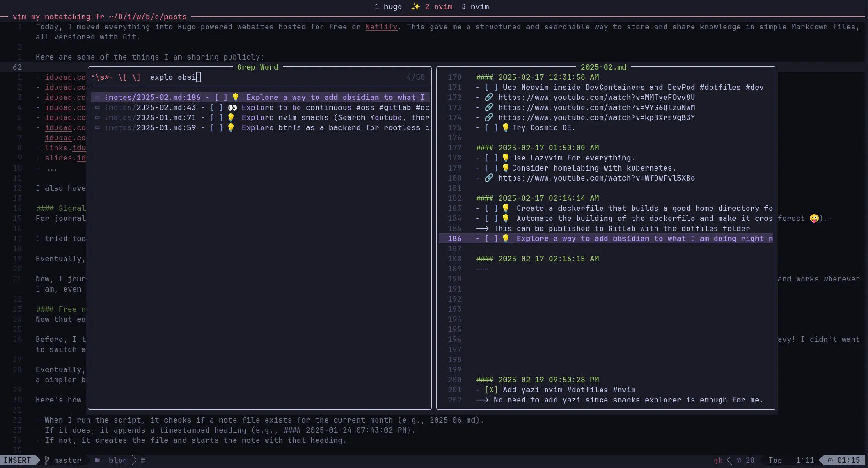Toggle checkbox for 'Use Neovim inside DevContainers'

[491, 87]
